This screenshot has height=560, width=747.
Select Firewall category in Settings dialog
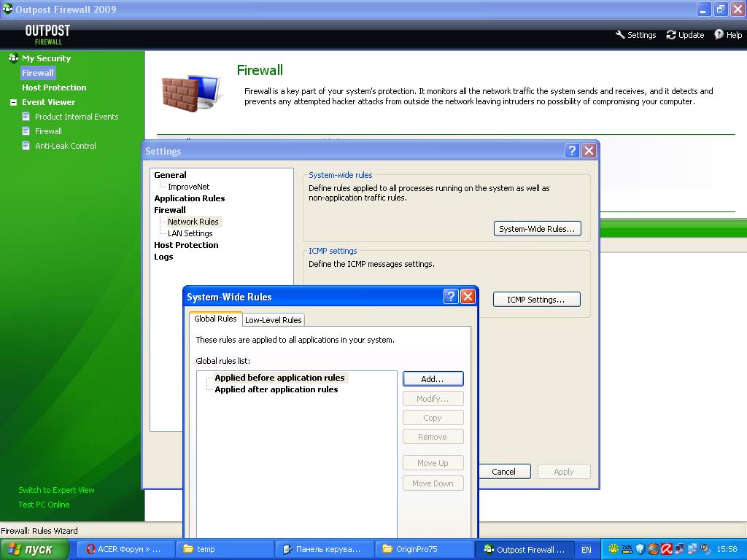click(x=169, y=210)
